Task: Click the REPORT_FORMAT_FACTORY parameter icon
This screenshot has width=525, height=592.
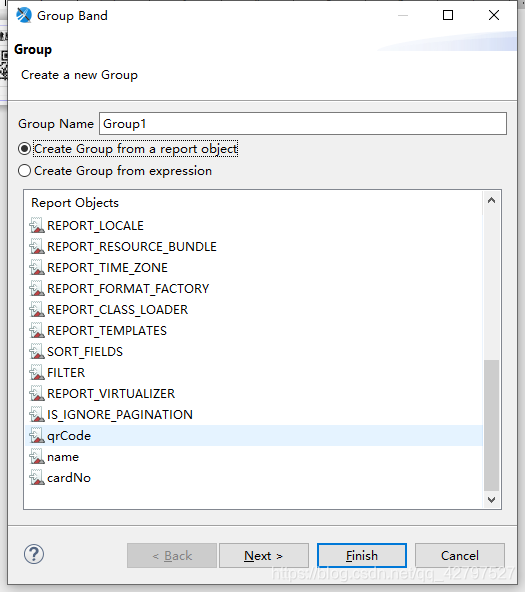Action: 37,289
